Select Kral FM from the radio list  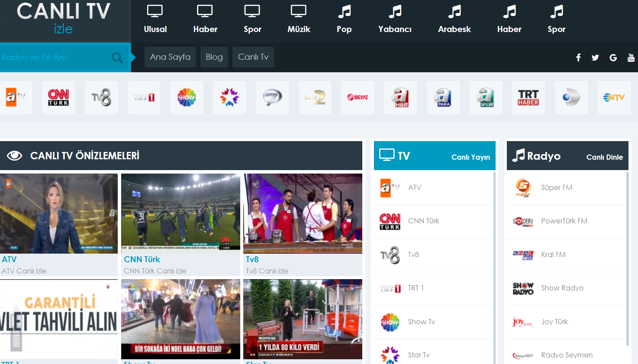[553, 254]
